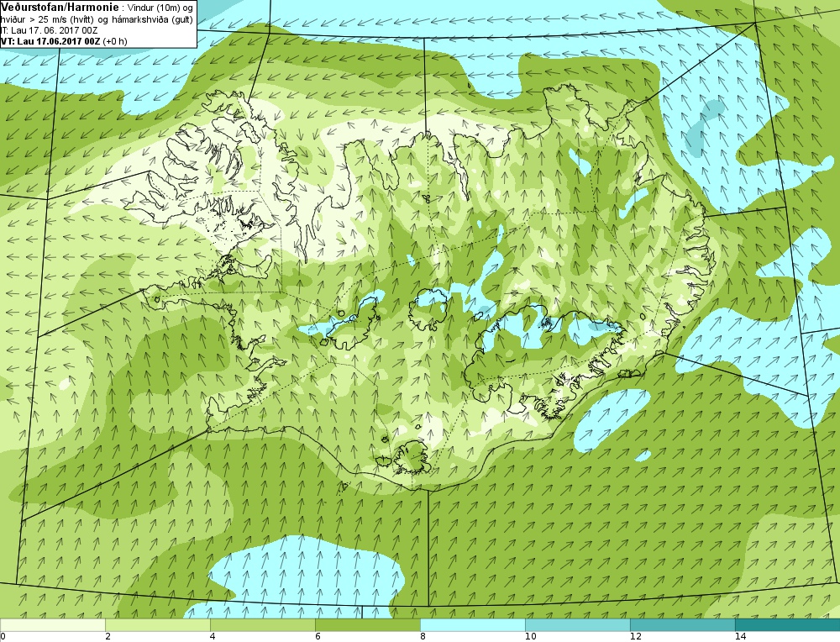Viewport: 840px width, 642px height.
Task: Click the 'IT: Lau 17. 06. 2017 00Z' line
Action: pyautogui.click(x=49, y=30)
